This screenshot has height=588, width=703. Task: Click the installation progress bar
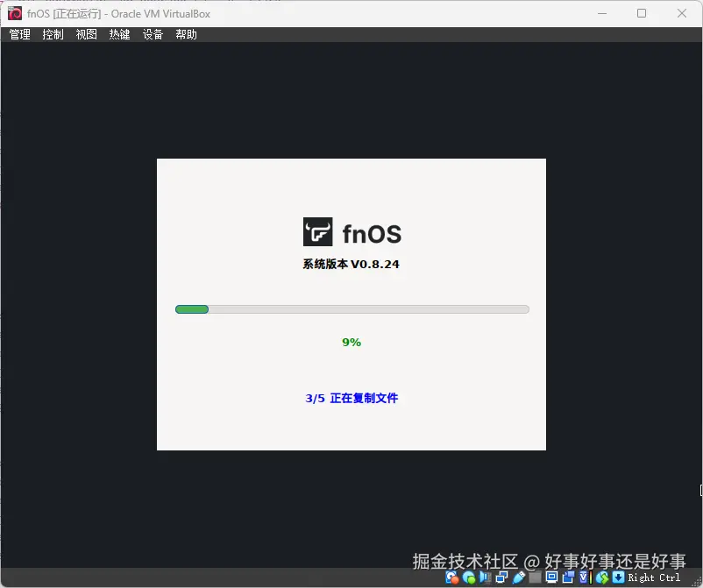(x=352, y=309)
